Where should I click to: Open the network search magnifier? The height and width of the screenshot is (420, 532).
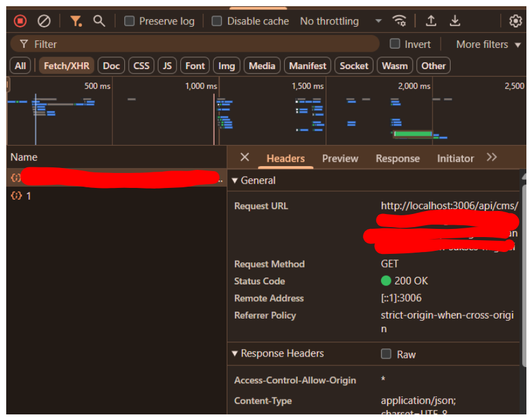pos(99,21)
